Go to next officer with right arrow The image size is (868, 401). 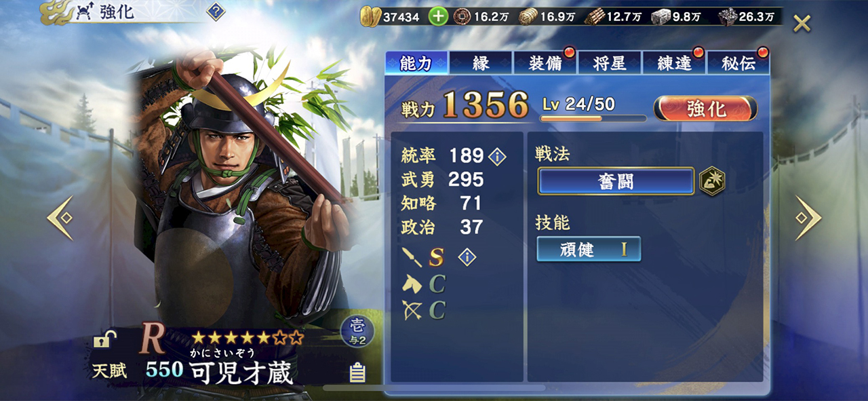808,218
